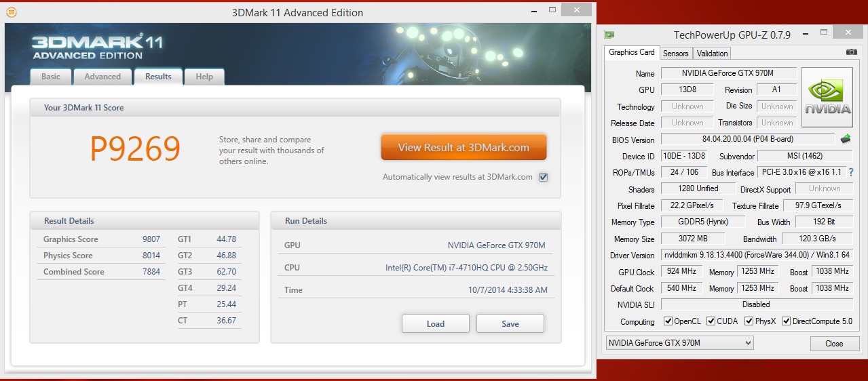This screenshot has height=381, width=868.
Task: Click the Close button in GPU-Z
Action: point(834,344)
